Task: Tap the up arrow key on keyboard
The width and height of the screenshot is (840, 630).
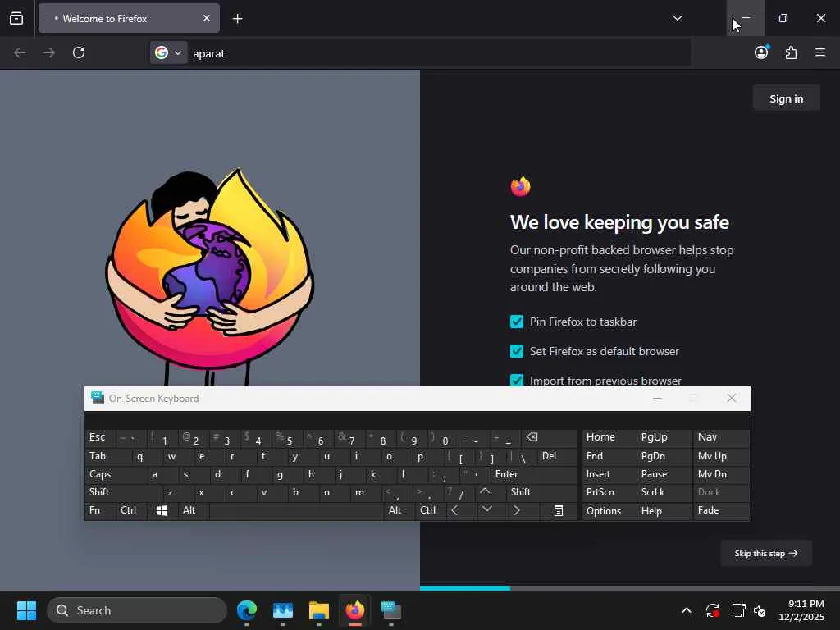Action: [x=485, y=492]
